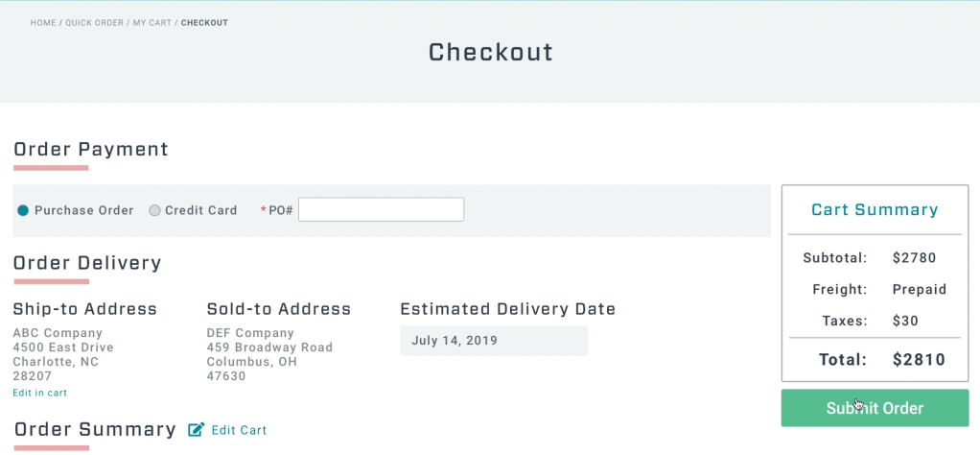The height and width of the screenshot is (455, 980).
Task: Click the CHECKOUT breadcrumb item
Action: tap(204, 23)
